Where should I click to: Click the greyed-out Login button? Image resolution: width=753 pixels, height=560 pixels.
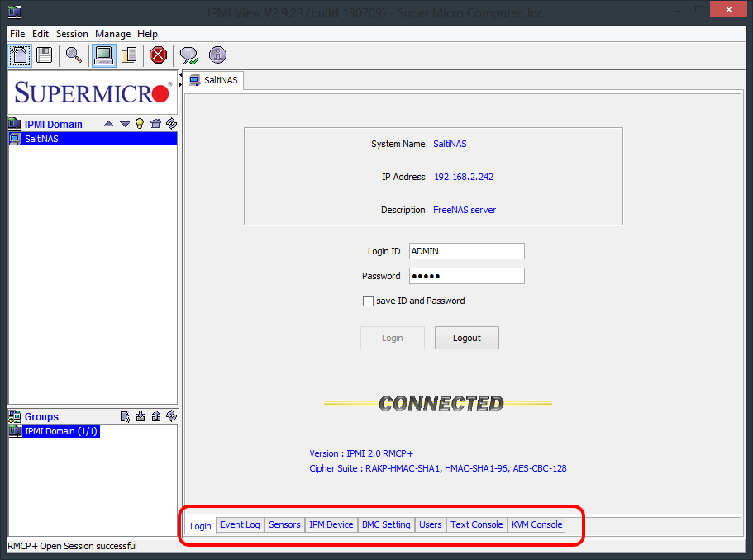393,338
